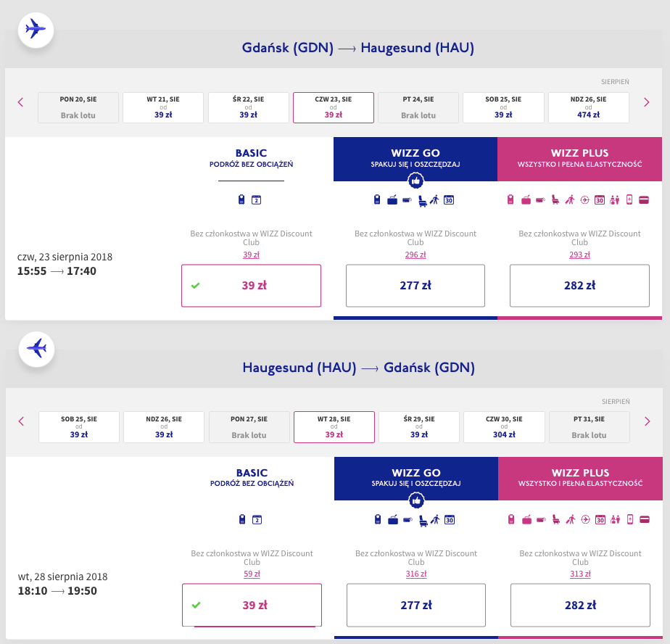
Task: Click the outbound WIZZ GO priority boarding icon
Action: (434, 199)
